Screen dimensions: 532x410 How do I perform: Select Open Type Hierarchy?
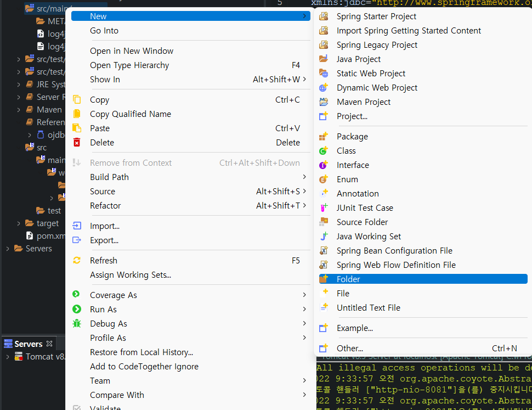pyautogui.click(x=129, y=65)
